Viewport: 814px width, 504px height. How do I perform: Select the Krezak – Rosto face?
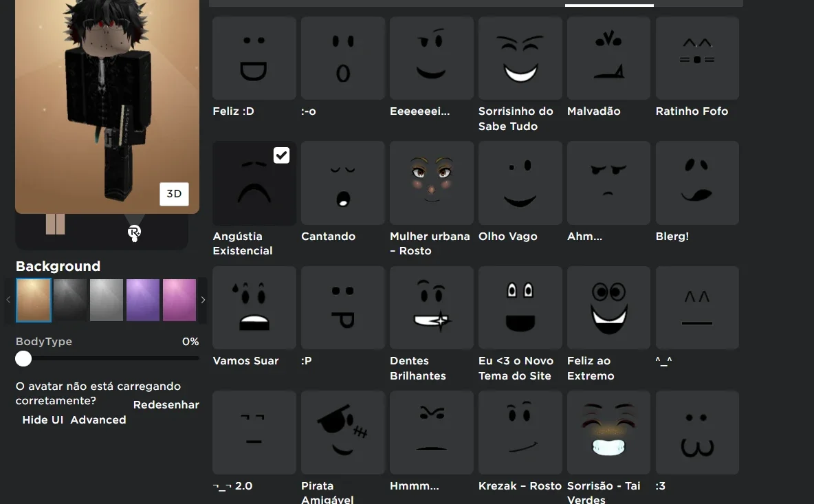pos(520,432)
